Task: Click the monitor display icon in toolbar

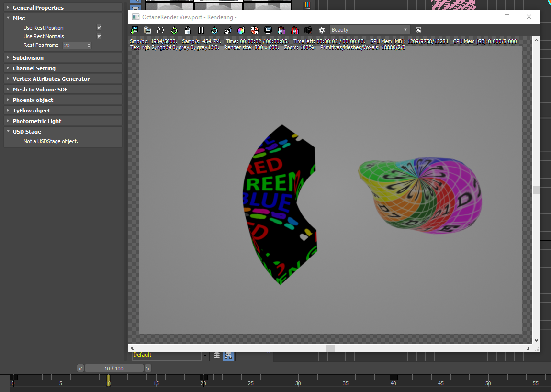Action: 268,30
